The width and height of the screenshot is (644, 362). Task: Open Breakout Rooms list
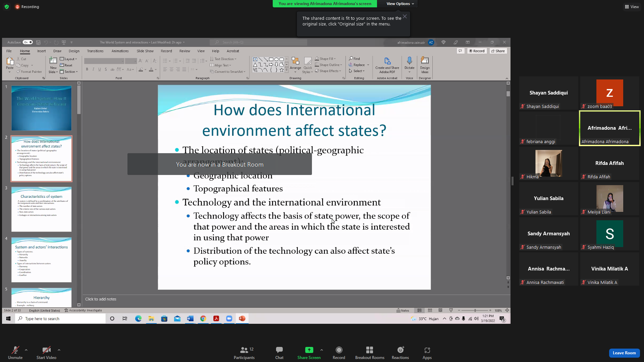[370, 353]
